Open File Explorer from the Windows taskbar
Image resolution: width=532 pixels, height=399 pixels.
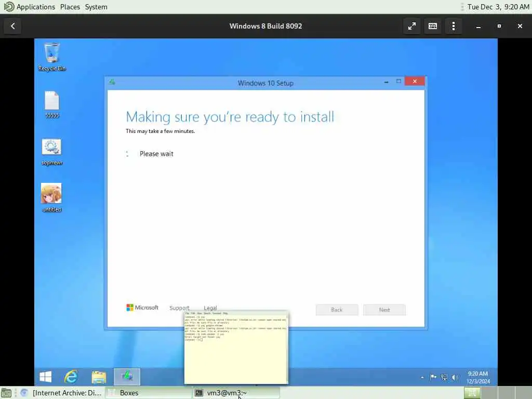point(99,377)
